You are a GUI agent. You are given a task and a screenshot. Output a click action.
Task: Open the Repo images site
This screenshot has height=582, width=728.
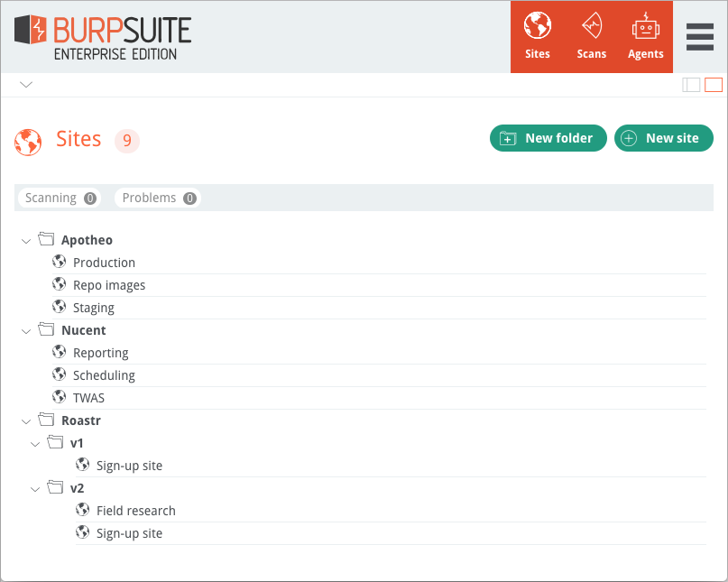[x=109, y=285]
